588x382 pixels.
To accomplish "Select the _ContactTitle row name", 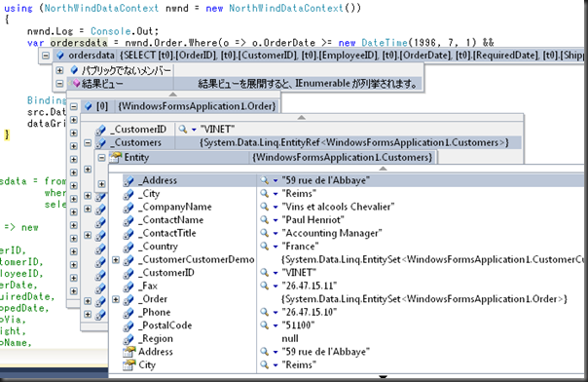I will point(167,233).
